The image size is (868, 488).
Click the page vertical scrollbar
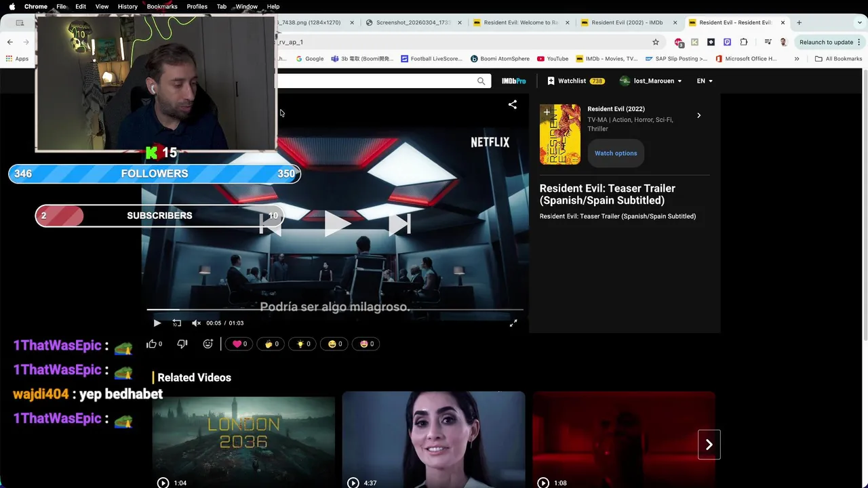tap(865, 205)
